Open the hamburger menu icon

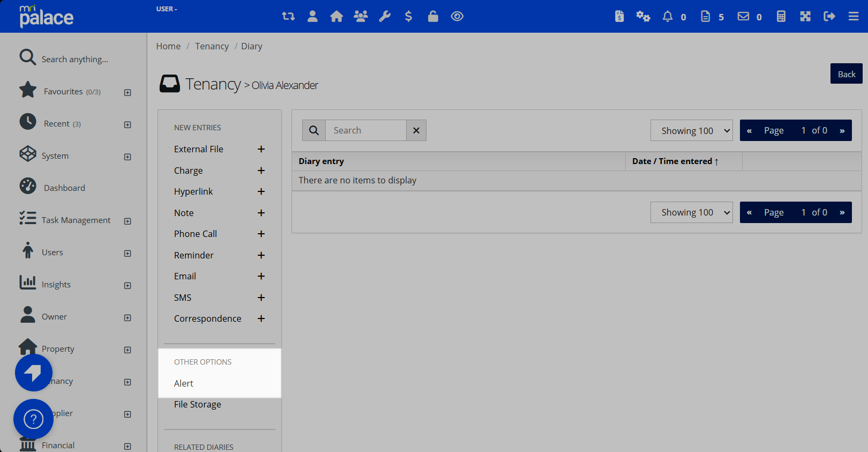854,17
